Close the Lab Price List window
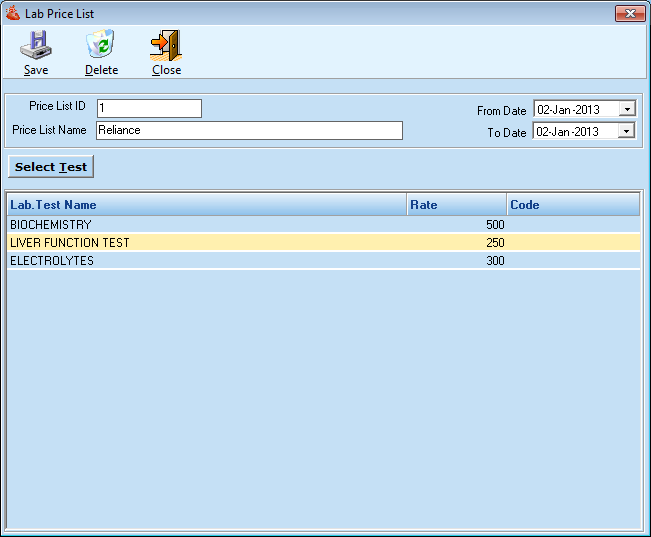Screen dimensions: 651x537 (628, 13)
